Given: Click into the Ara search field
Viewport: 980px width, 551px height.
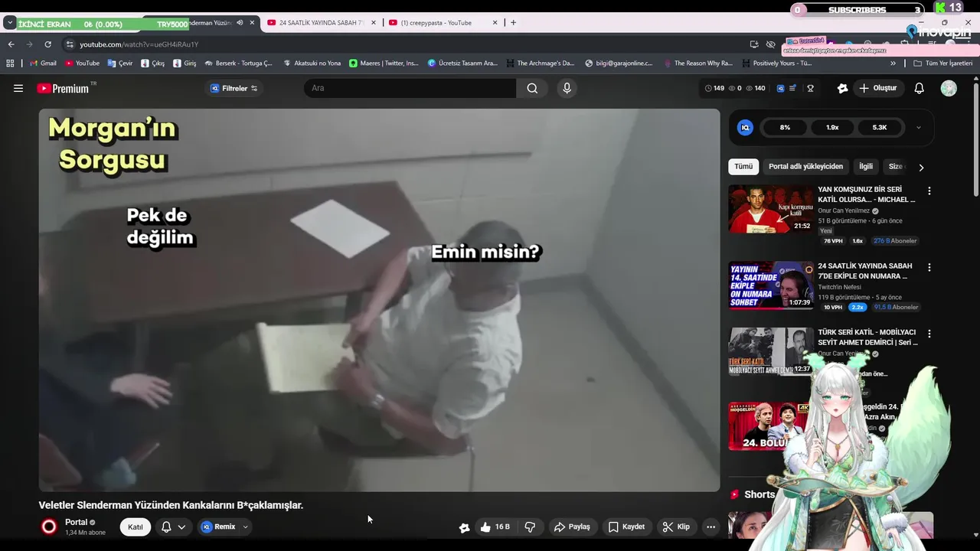Looking at the screenshot, I should coord(410,88).
